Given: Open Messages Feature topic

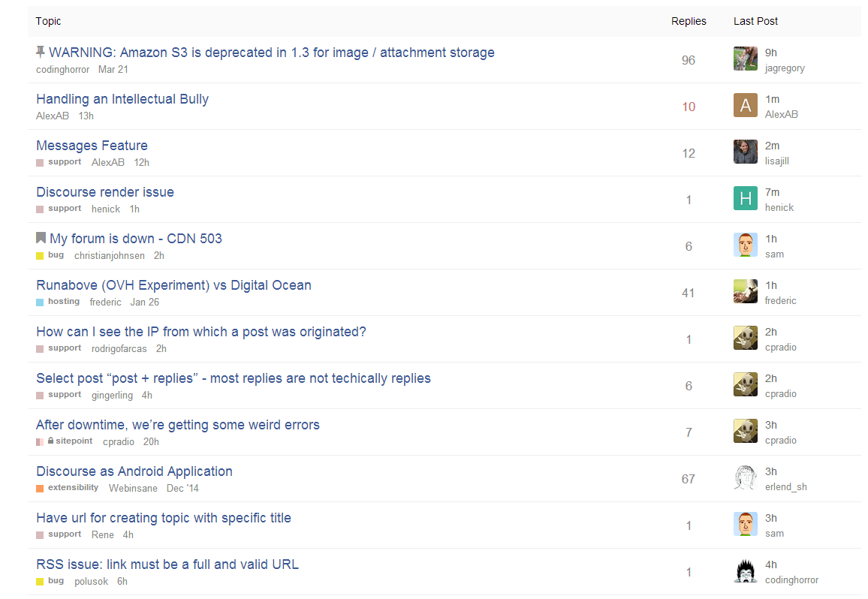Looking at the screenshot, I should (x=92, y=146).
